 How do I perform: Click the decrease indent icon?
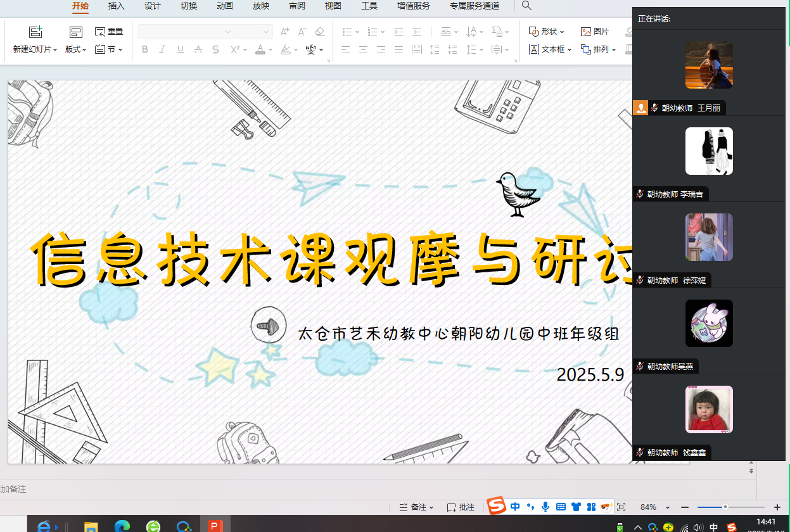click(x=398, y=32)
